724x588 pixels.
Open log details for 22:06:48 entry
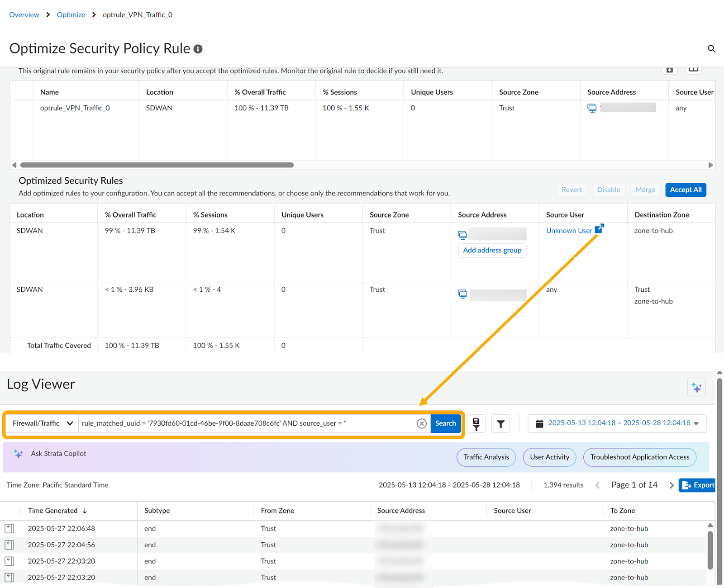click(x=10, y=528)
